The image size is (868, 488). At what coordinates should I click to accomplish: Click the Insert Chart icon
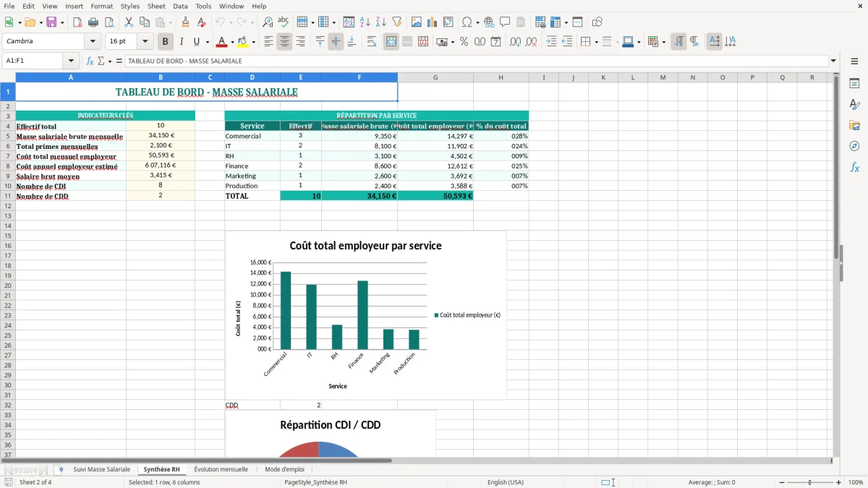tap(433, 22)
